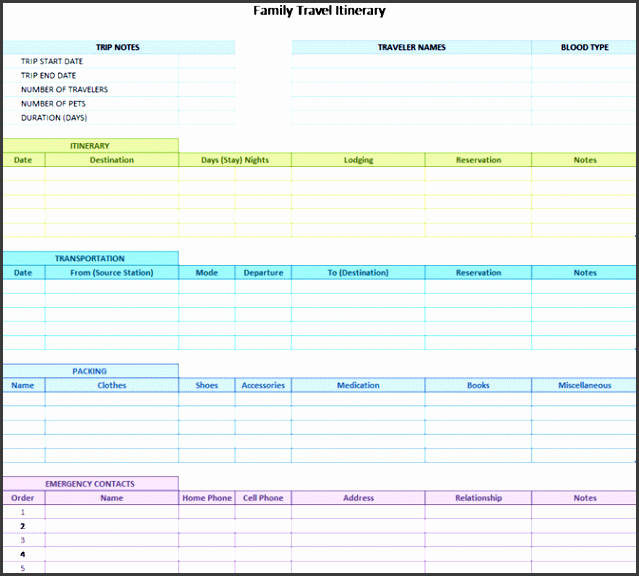Click the Name header in Emergency Contacts
Image resolution: width=639 pixels, height=576 pixels.
coord(112,498)
